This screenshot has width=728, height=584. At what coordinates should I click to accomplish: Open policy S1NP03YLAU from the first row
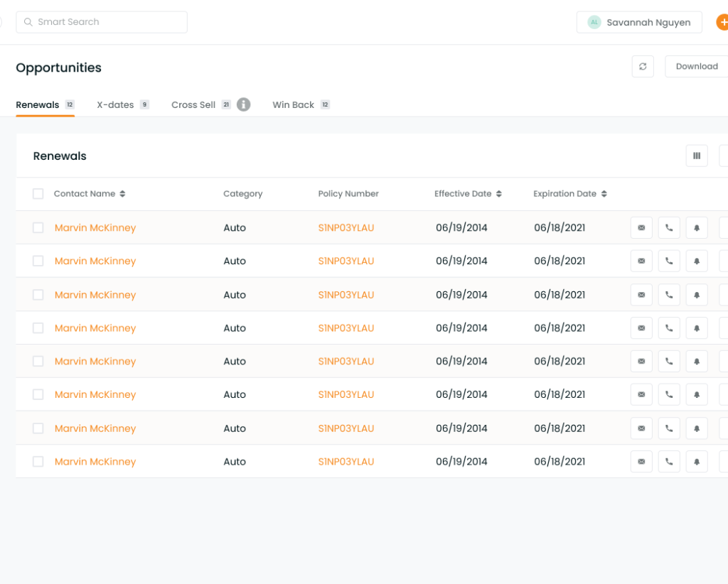pyautogui.click(x=346, y=227)
